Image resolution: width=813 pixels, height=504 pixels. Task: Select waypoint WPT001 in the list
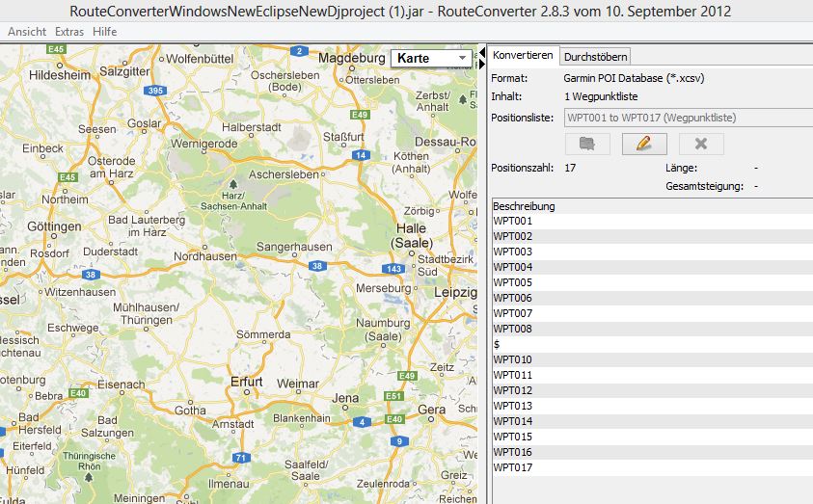click(512, 221)
